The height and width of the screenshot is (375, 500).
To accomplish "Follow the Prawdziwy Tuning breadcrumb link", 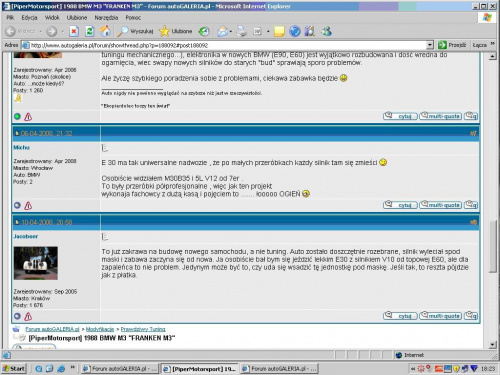I will [x=143, y=329].
